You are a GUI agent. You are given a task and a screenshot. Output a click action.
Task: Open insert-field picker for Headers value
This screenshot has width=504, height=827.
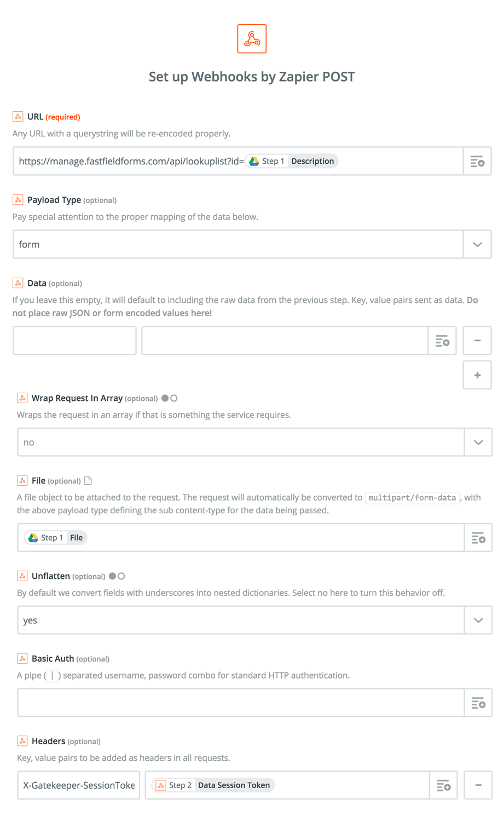[x=443, y=785]
